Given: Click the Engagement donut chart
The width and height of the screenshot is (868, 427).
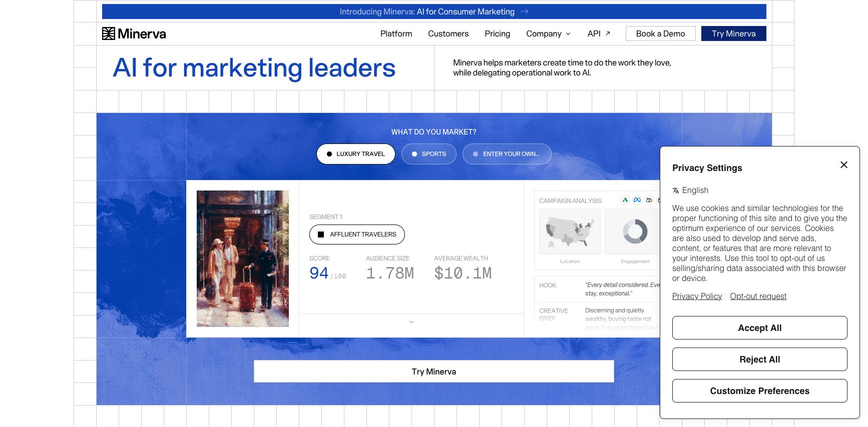Looking at the screenshot, I should (635, 231).
